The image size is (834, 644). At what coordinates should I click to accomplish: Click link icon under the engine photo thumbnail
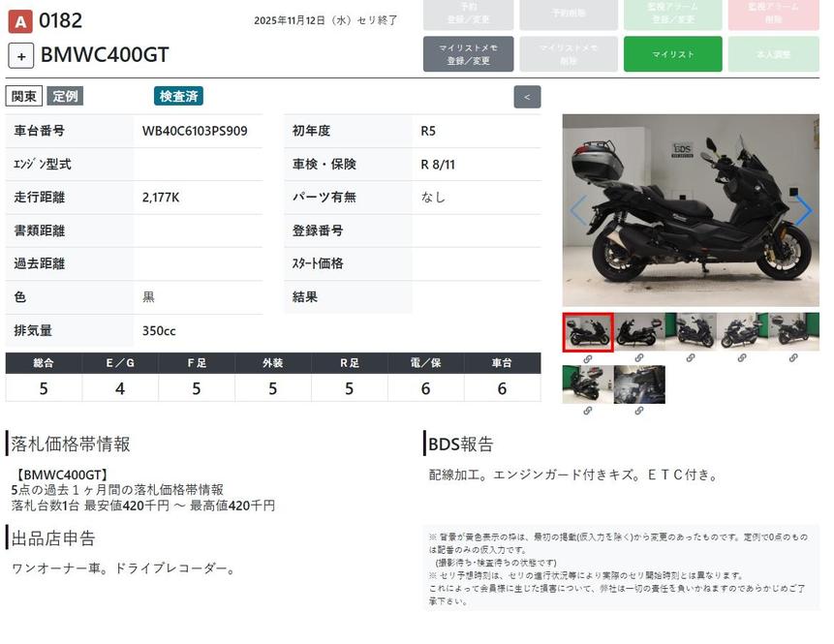pyautogui.click(x=639, y=411)
